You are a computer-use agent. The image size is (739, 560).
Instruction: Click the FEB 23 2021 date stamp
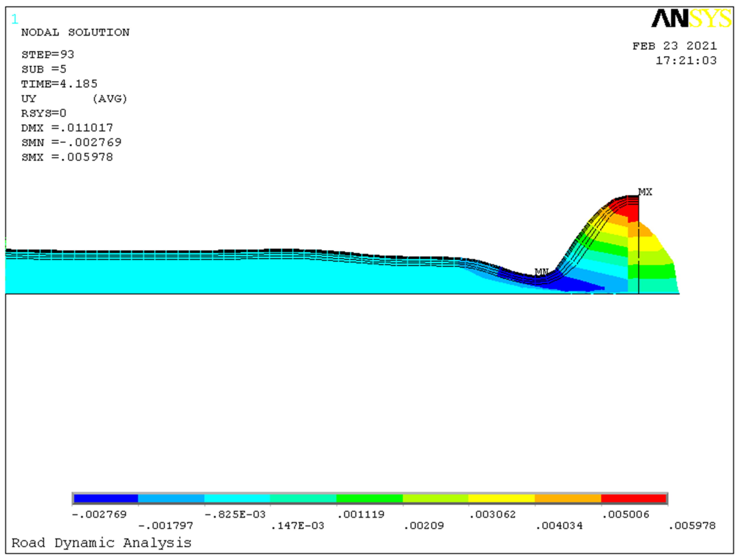pos(675,46)
